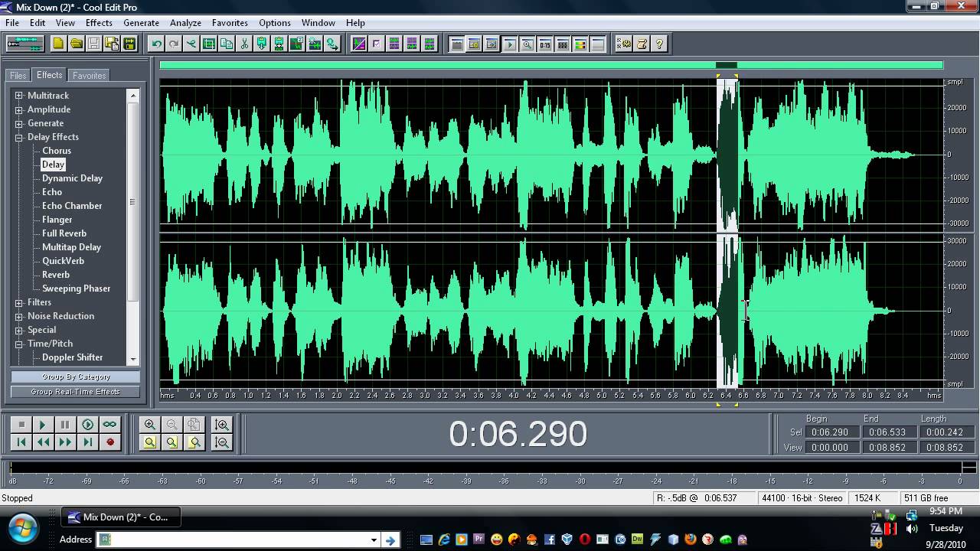Select the Sweeping Phaser effect
Image resolution: width=980 pixels, height=551 pixels.
click(x=76, y=289)
